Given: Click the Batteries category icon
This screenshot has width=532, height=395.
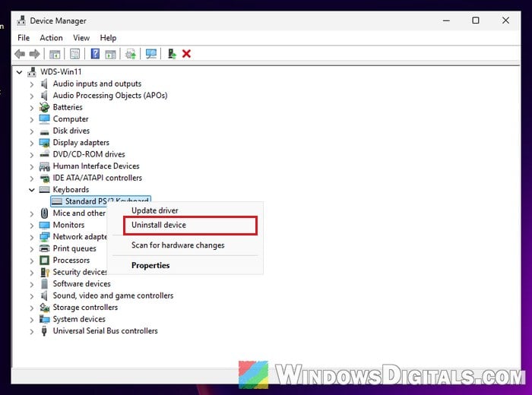Looking at the screenshot, I should tap(44, 107).
